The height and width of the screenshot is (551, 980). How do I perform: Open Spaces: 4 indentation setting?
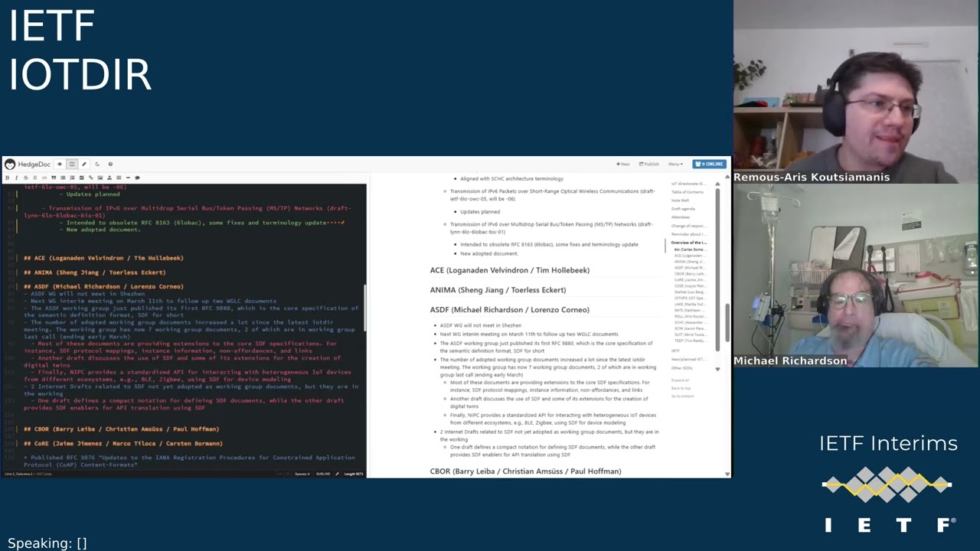tap(302, 474)
